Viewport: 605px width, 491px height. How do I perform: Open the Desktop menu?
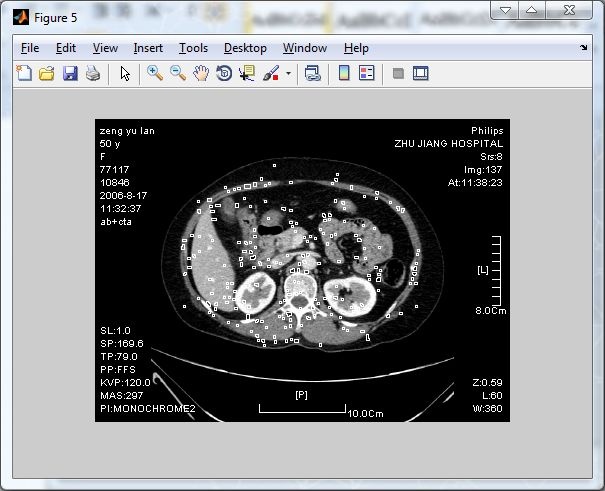245,48
